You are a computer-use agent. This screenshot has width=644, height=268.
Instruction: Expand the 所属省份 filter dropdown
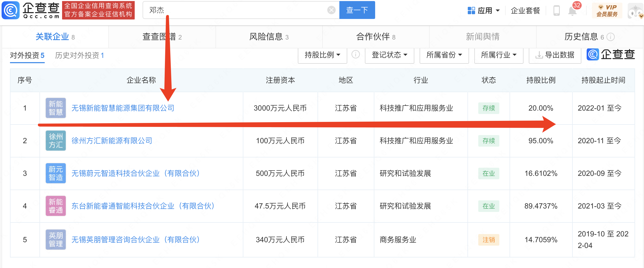point(444,55)
